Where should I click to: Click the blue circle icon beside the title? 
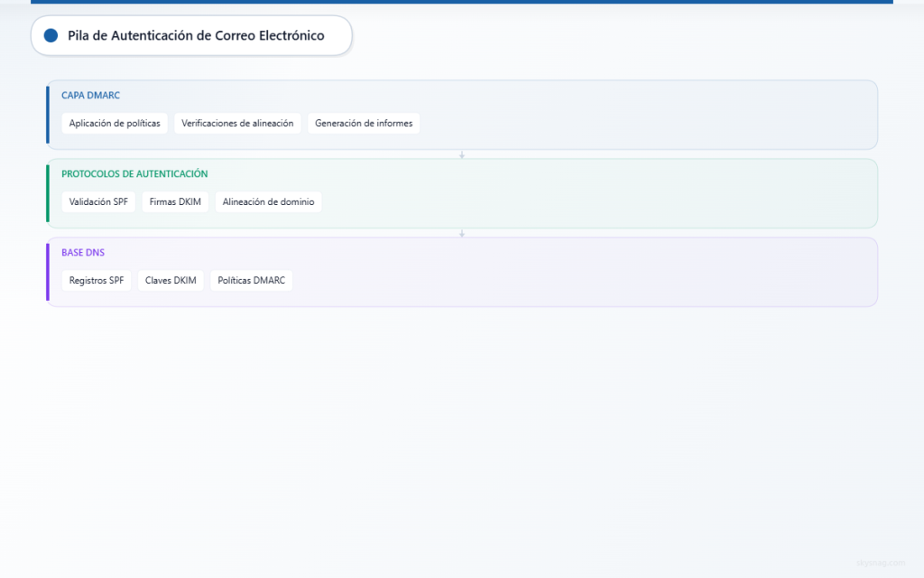[x=51, y=35]
